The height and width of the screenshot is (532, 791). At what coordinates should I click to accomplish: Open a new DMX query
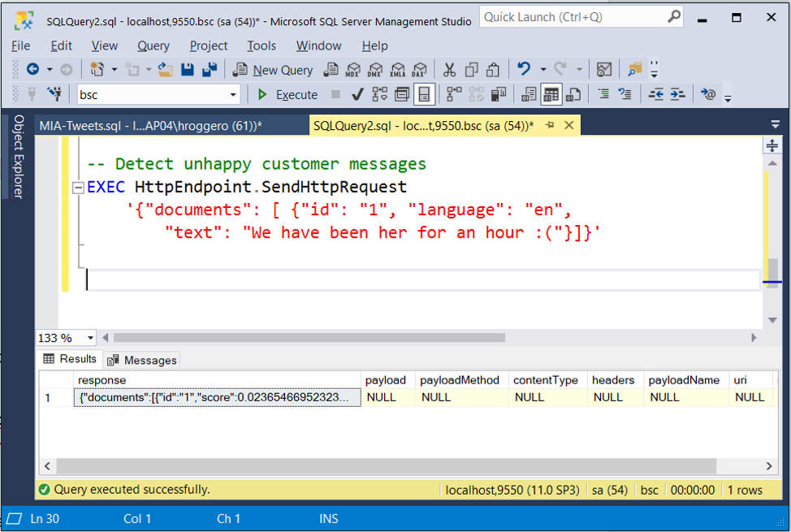[375, 70]
